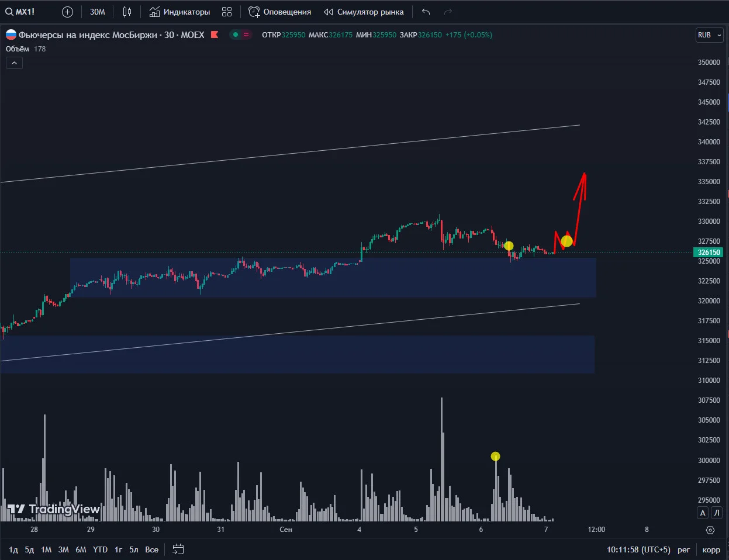
Task: Open the 30М interval dropdown
Action: pos(98,12)
